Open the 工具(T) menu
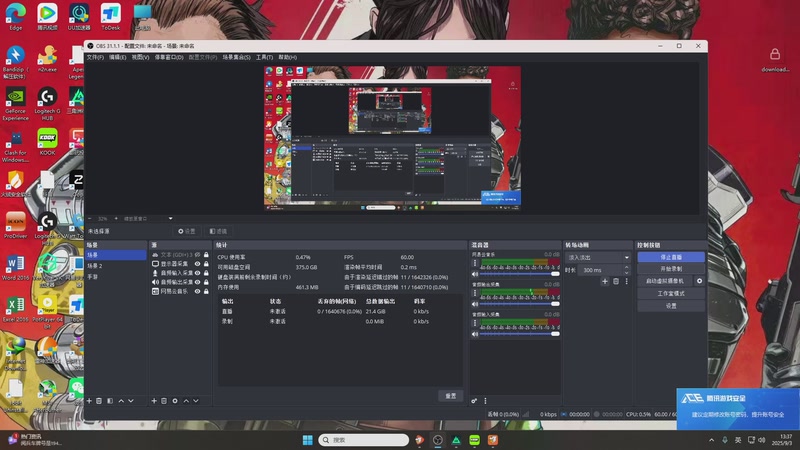This screenshot has height=450, width=800. click(x=264, y=57)
